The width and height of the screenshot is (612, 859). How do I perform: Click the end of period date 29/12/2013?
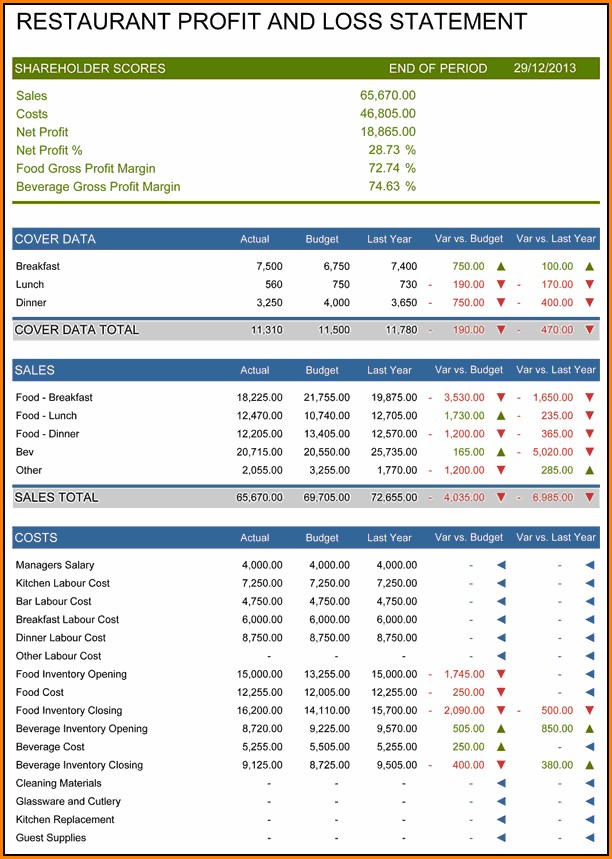coord(544,69)
